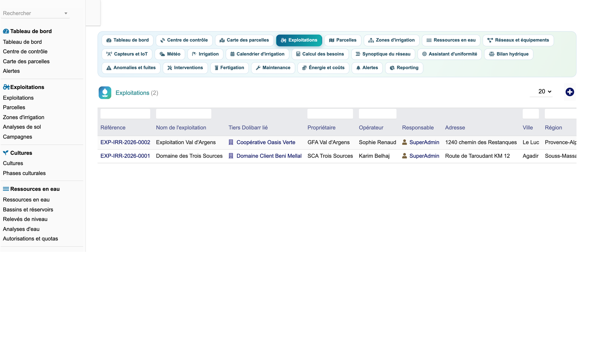
Task: Click the Calendrier d'irrigation calendar icon
Action: [232, 54]
